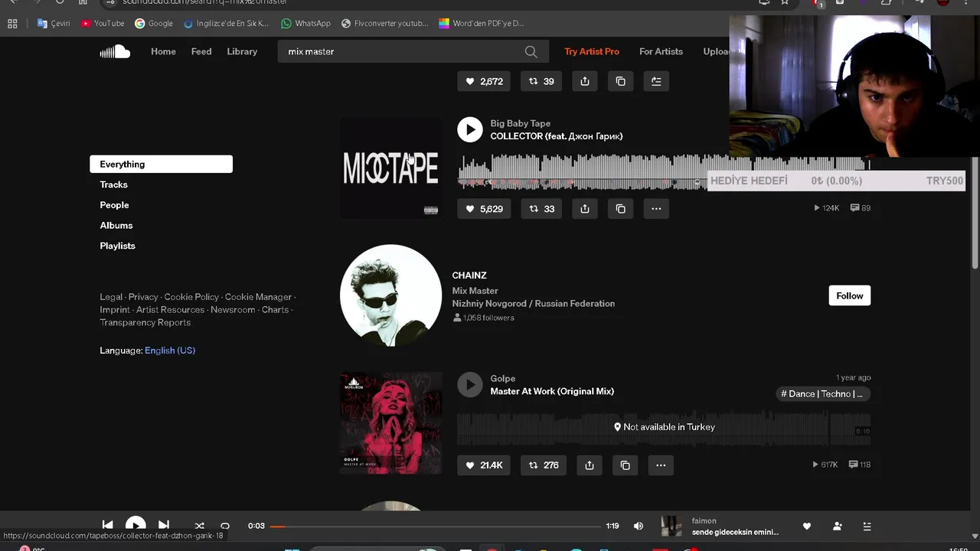The width and height of the screenshot is (980, 551).
Task: Open CHAINZ profile avatar
Action: click(390, 295)
